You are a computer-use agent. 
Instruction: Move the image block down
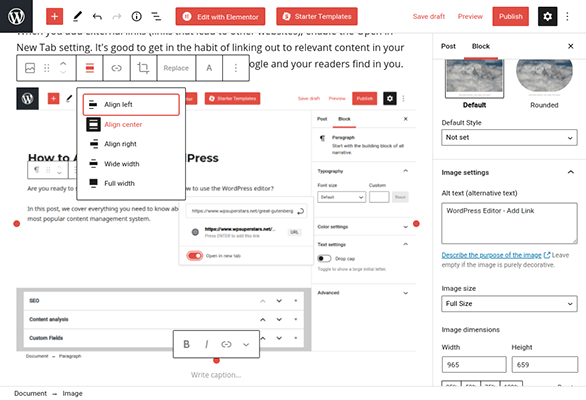click(x=63, y=72)
